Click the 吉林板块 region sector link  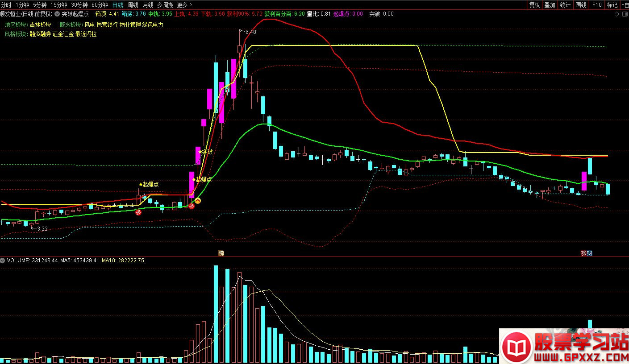tap(40, 25)
